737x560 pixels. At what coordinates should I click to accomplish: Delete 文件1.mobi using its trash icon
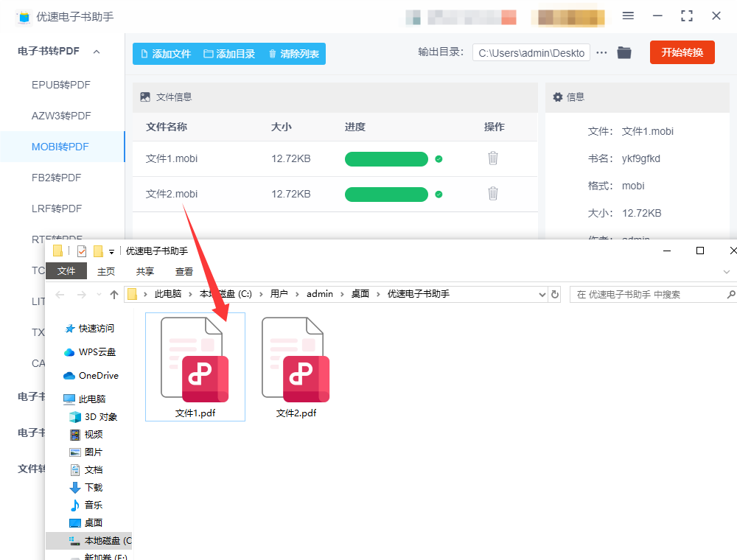point(492,158)
